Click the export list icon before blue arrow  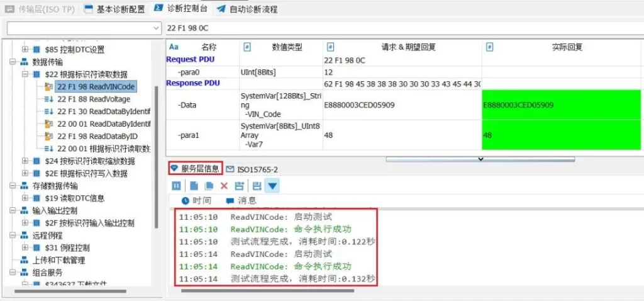pyautogui.click(x=257, y=186)
